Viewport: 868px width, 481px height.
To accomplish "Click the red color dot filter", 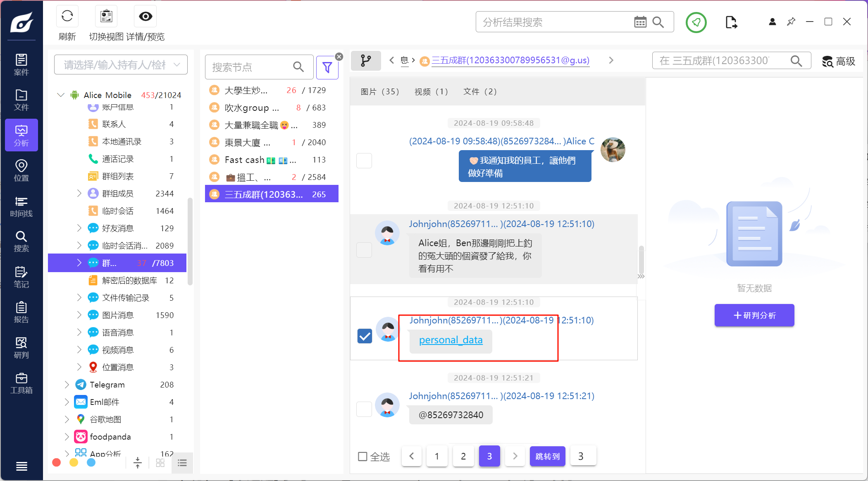I will 57,462.
